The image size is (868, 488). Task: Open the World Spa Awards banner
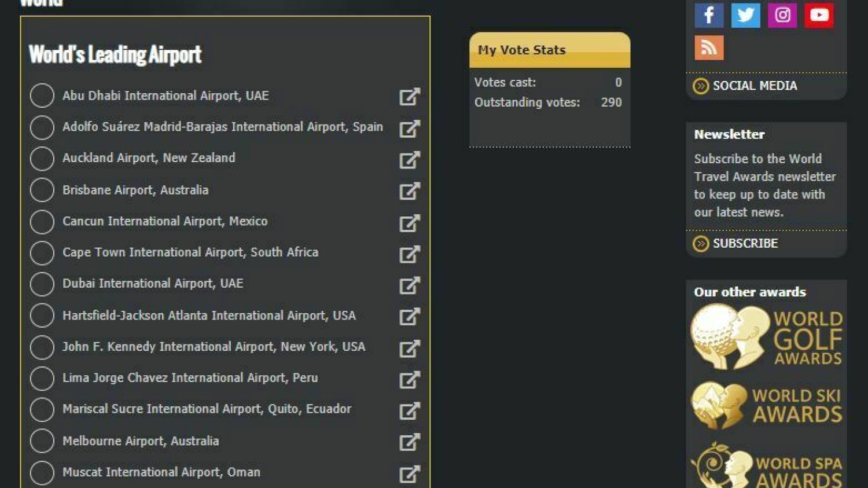pos(767,465)
